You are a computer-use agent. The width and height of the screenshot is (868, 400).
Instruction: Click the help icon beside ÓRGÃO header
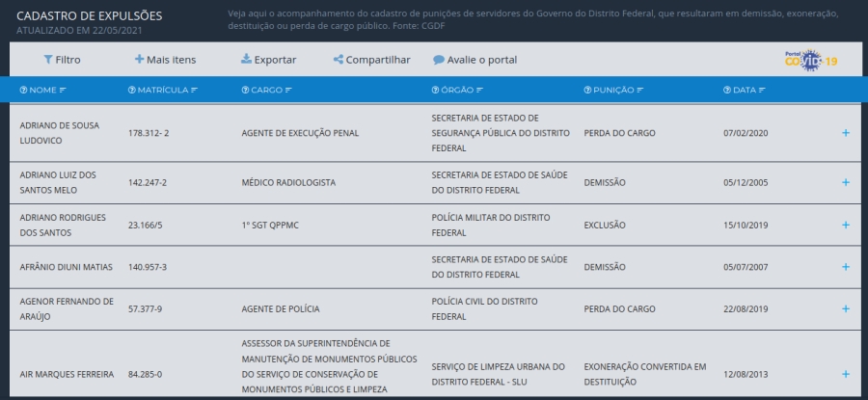point(435,90)
